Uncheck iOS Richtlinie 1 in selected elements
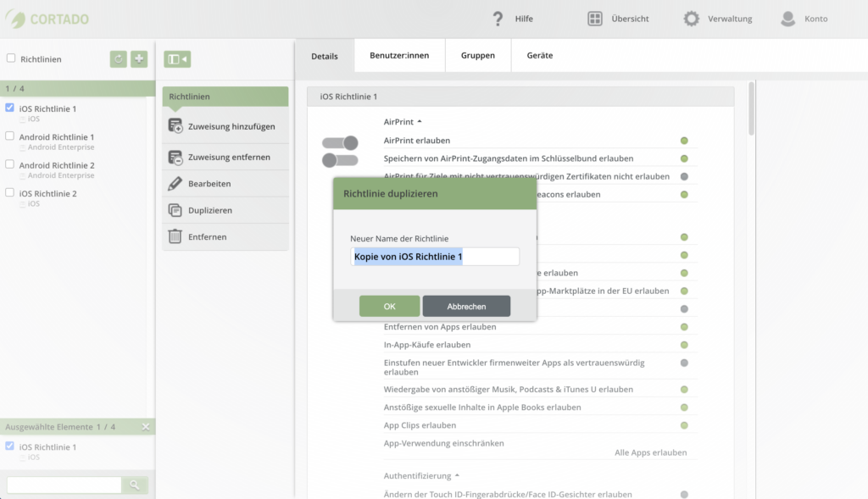This screenshot has height=499, width=868. 9,446
